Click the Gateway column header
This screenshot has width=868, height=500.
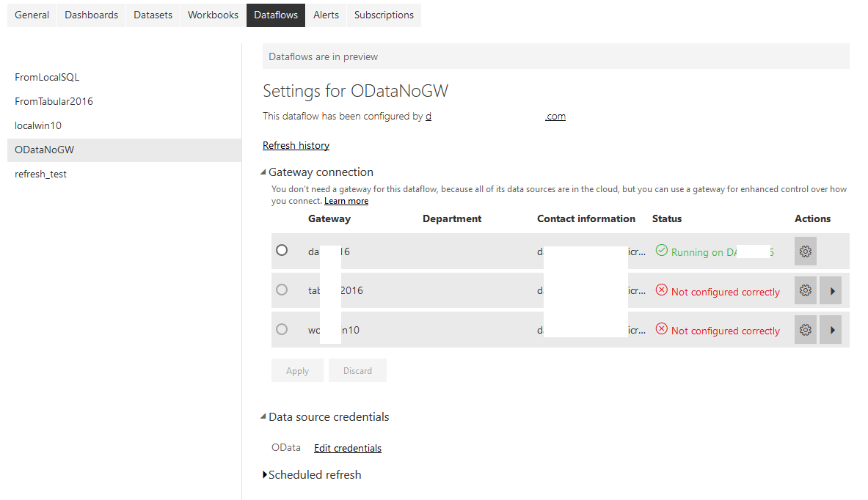coord(329,219)
